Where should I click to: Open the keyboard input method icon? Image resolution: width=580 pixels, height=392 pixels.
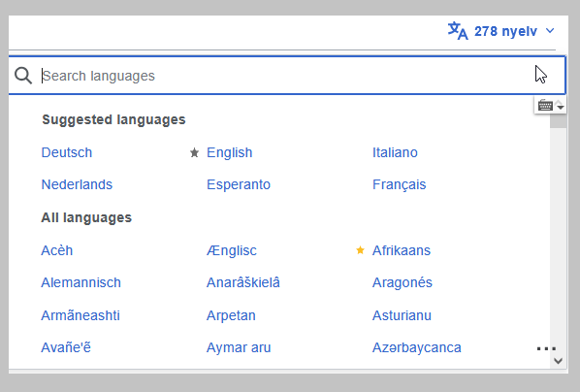[x=545, y=106]
